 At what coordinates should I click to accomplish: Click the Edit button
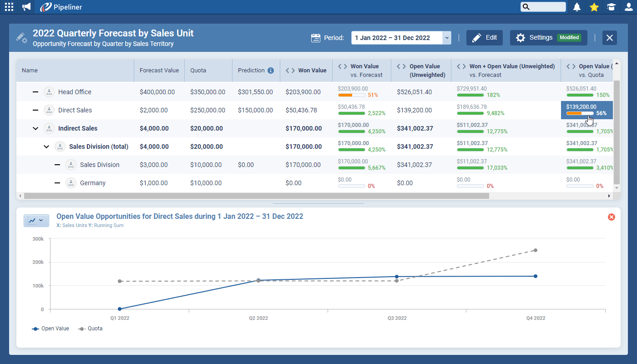[x=485, y=38]
